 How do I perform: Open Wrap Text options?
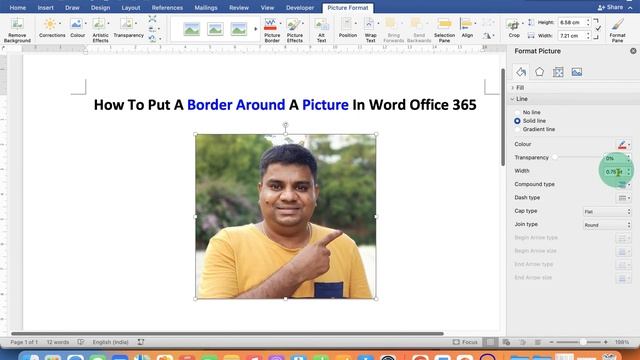pos(371,30)
